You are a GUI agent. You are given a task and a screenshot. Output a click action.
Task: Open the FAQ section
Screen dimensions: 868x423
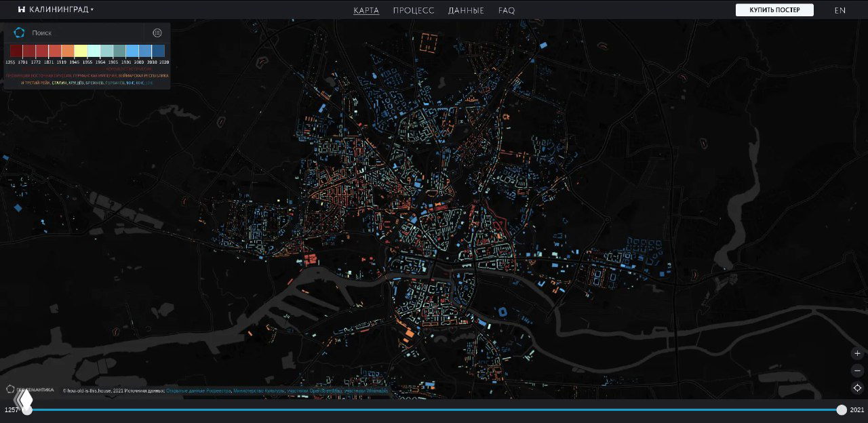point(507,11)
